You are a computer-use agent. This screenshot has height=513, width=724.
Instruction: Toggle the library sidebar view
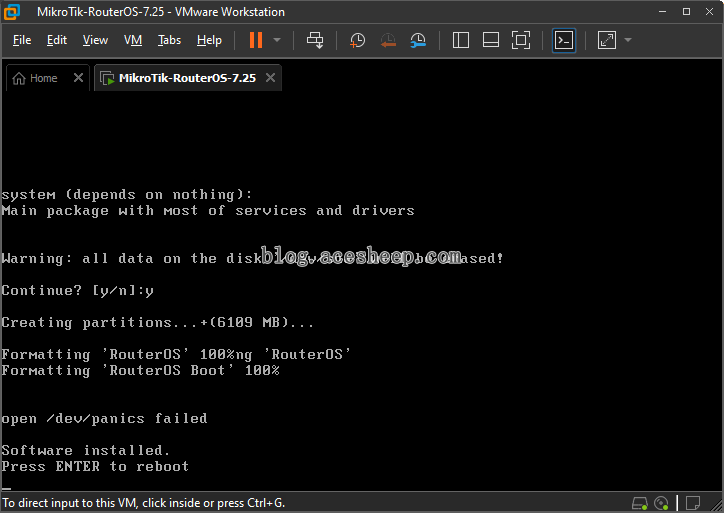point(460,40)
